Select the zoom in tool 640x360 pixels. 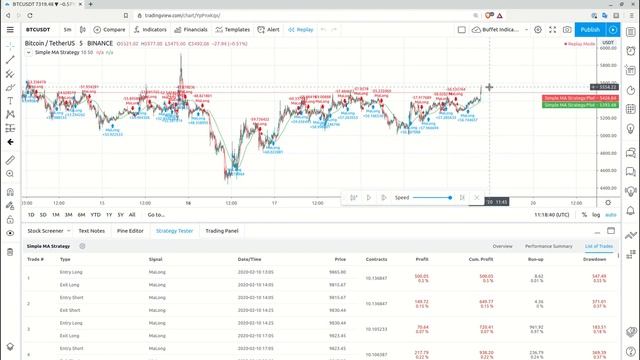coord(10,174)
